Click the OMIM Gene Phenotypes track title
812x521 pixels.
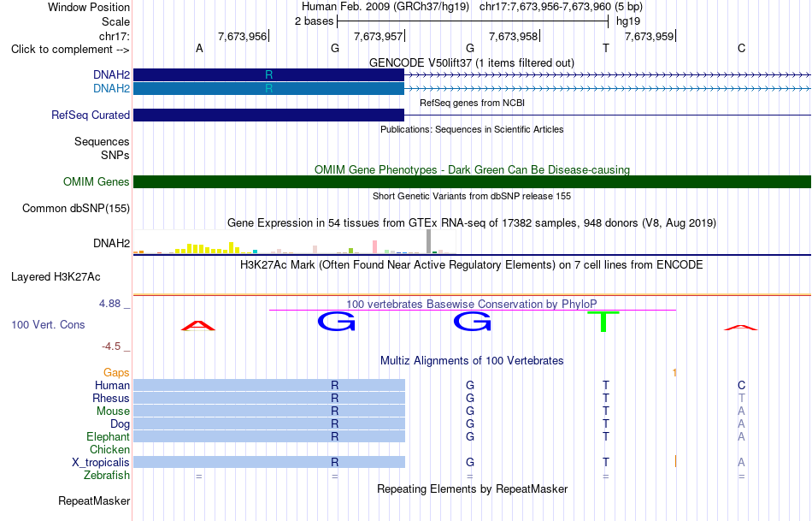(473, 170)
